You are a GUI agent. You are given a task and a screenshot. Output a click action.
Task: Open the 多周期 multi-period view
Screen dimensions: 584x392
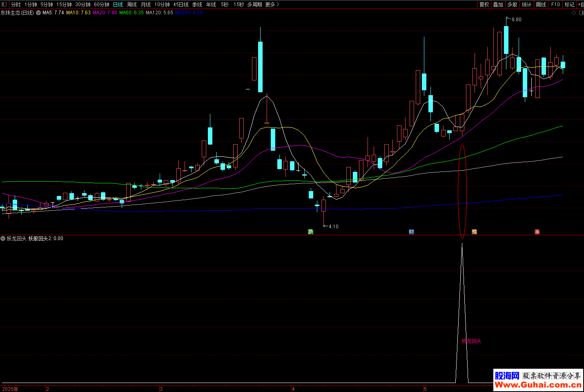point(254,4)
